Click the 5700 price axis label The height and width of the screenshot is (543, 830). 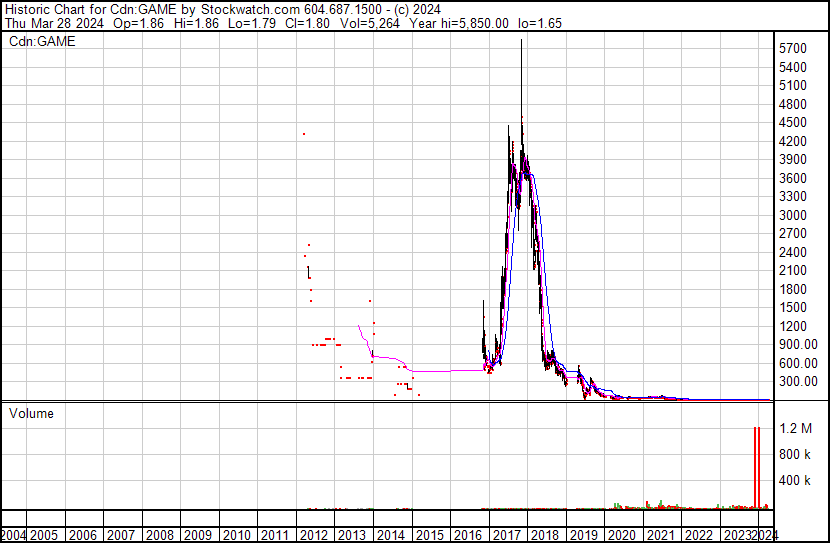click(x=793, y=49)
